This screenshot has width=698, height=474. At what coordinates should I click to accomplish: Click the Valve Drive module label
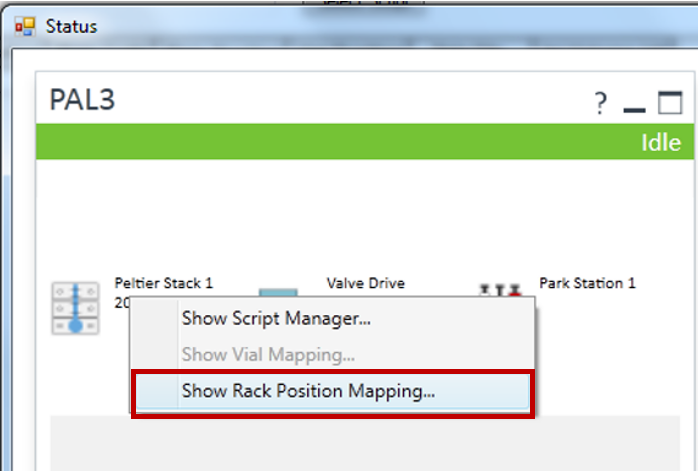(x=365, y=283)
